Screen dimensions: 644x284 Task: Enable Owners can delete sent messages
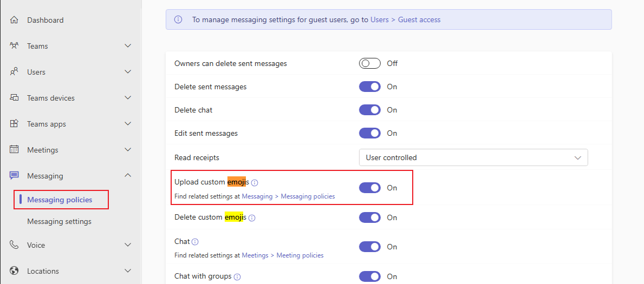pos(369,63)
